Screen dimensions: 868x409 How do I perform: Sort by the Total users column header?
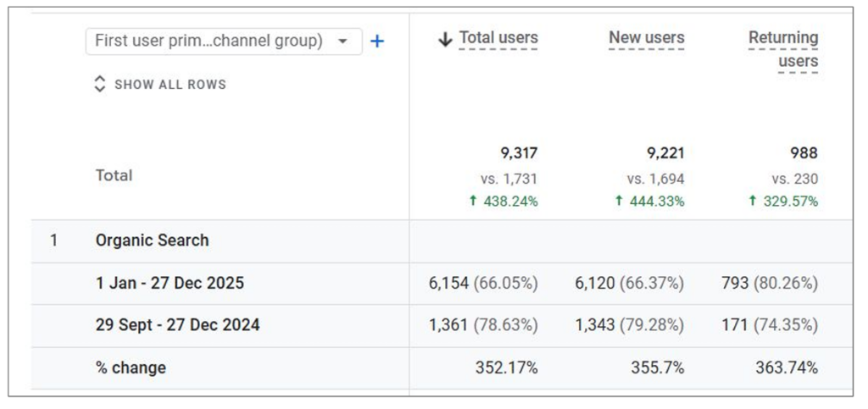click(498, 38)
